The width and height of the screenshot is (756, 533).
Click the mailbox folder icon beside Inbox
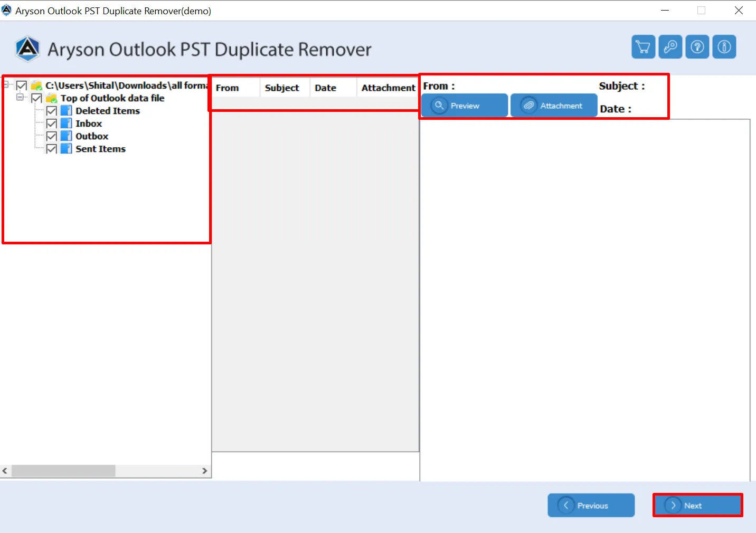65,123
